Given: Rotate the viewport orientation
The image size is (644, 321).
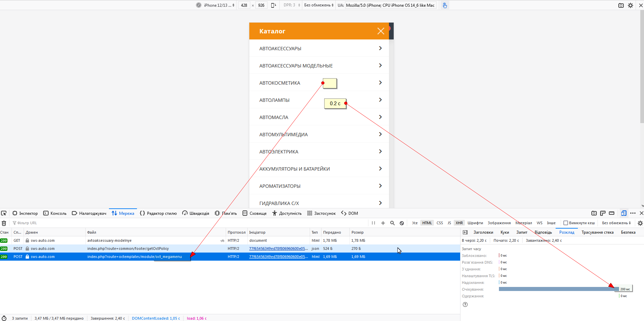Looking at the screenshot, I should coord(274,5).
